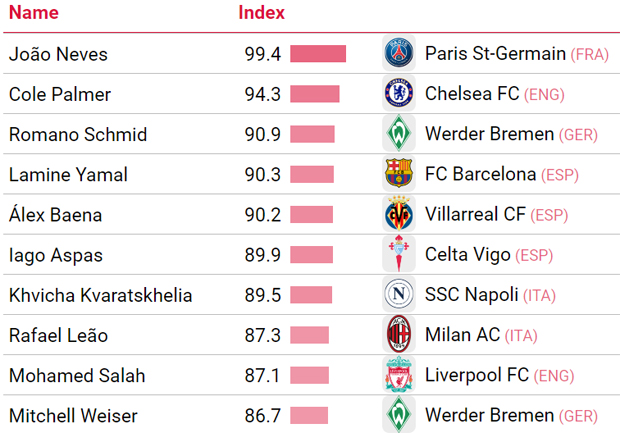Click the Paris St-Germain club crest
The height and width of the screenshot is (433, 620).
(399, 53)
